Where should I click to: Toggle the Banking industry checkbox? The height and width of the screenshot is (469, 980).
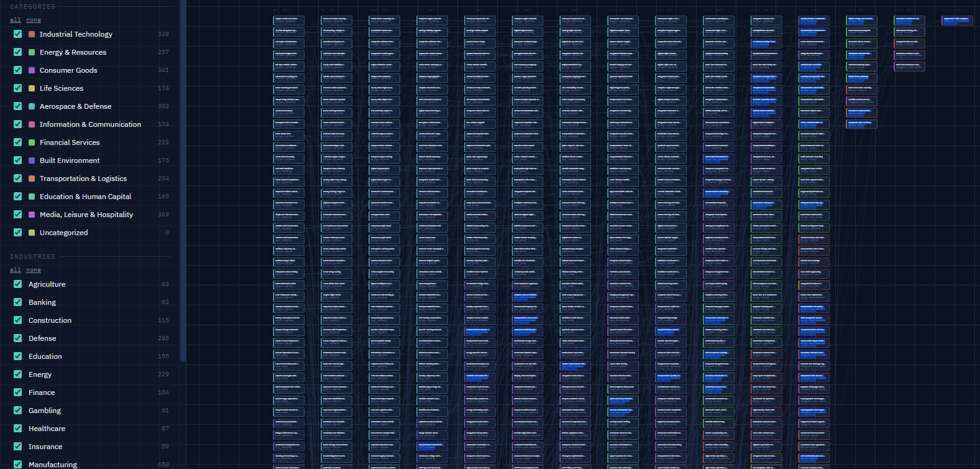(18, 302)
